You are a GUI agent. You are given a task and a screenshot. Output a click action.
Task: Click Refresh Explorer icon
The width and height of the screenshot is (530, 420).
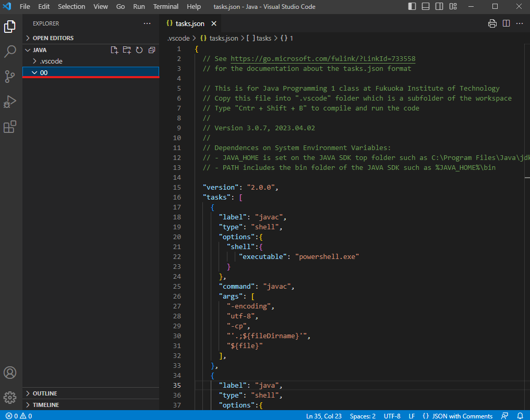point(139,50)
